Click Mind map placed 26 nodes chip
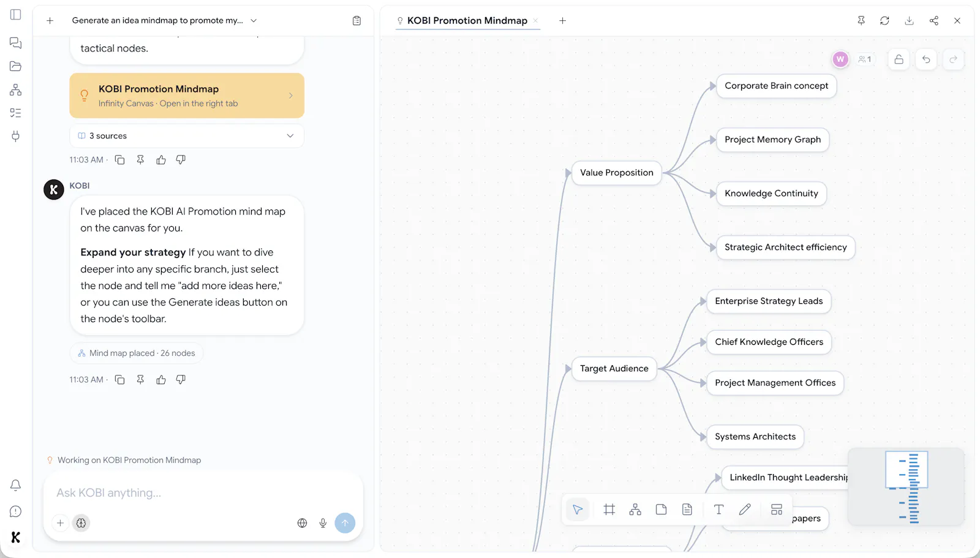 tap(137, 353)
